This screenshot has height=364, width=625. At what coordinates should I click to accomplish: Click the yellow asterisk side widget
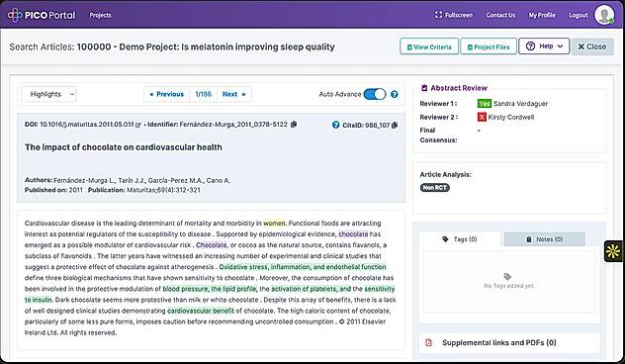coord(613,251)
